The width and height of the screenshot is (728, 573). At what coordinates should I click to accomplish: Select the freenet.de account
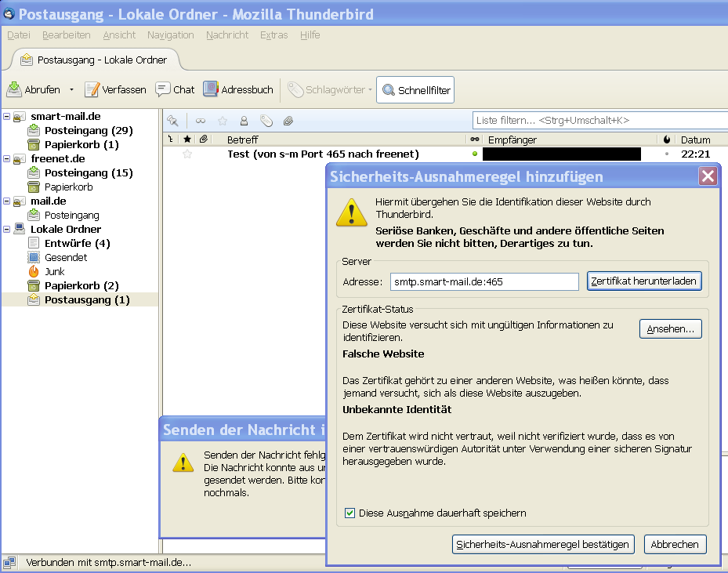57,158
